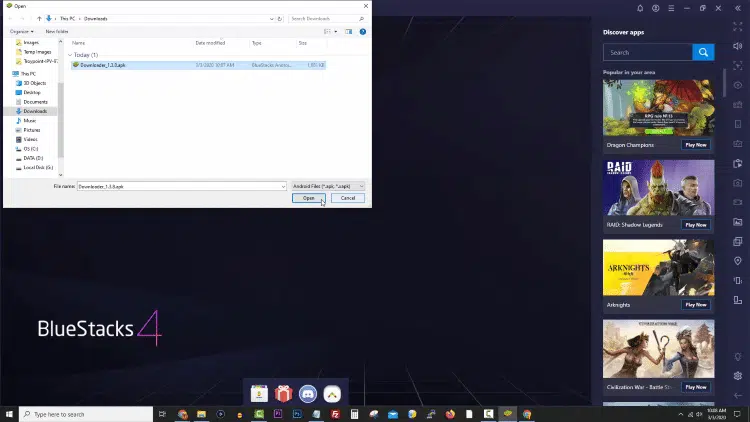Image resolution: width=750 pixels, height=422 pixels.
Task: Click the eye icon in BlueStacks sidebar
Action: click(738, 85)
